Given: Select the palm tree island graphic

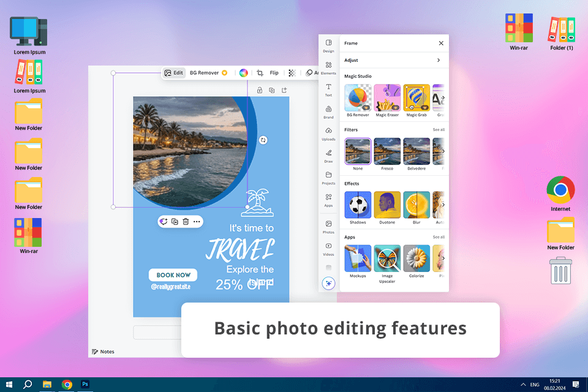Looking at the screenshot, I should 257,203.
